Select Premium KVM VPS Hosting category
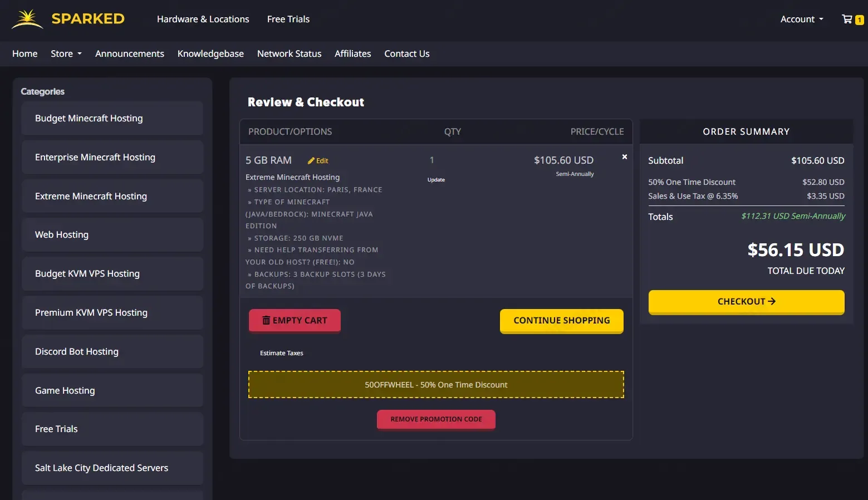This screenshot has width=868, height=500. 112,312
